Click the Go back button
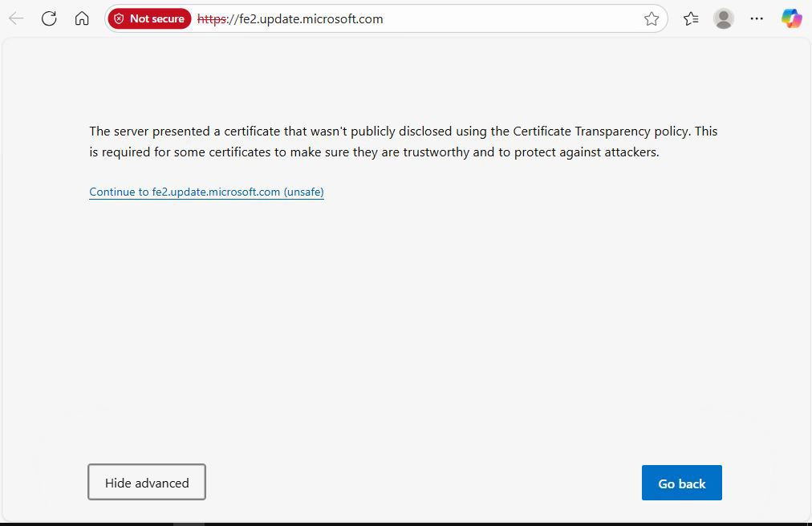 pyautogui.click(x=681, y=483)
